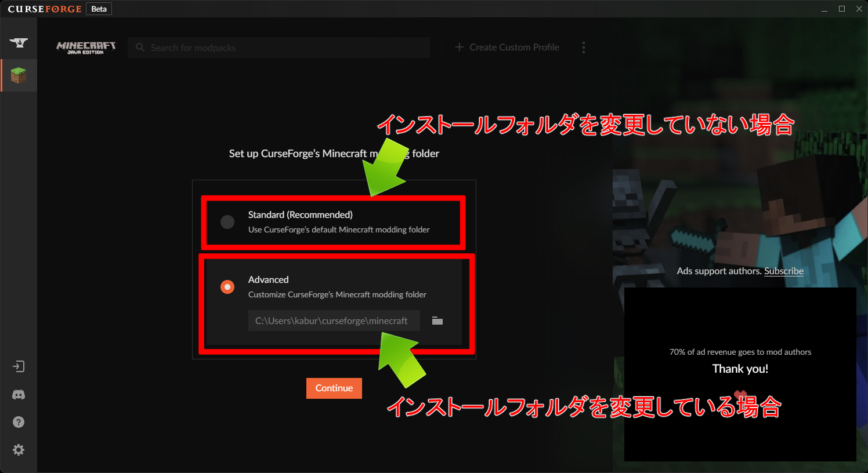Open the settings gear icon
Image resolution: width=868 pixels, height=473 pixels.
point(19,450)
